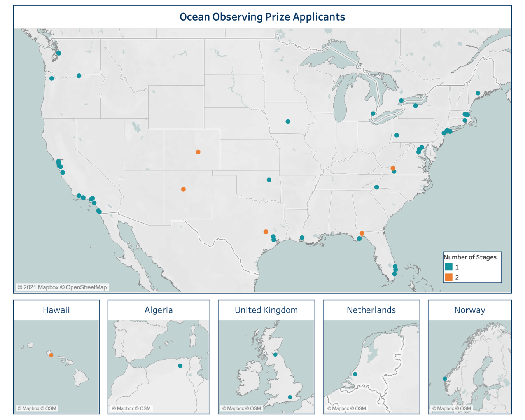The width and height of the screenshot is (525, 420).
Task: Select the orange dot in northern Florida
Action: [362, 234]
